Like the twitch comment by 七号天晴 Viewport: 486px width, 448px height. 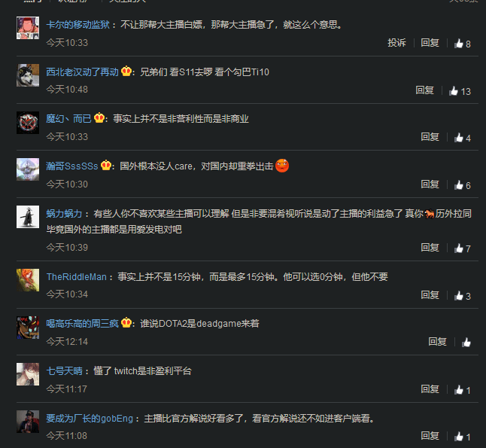click(x=458, y=390)
